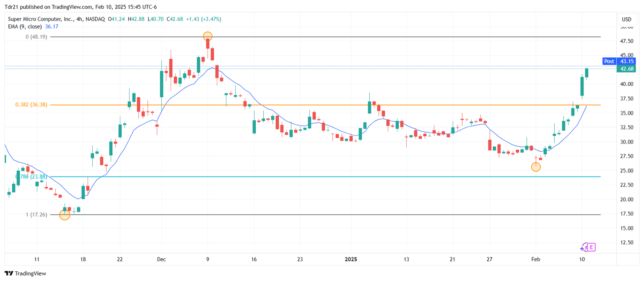Select the orange circle marker at the early-February low
Screen dimensions: 644x281
[536, 167]
